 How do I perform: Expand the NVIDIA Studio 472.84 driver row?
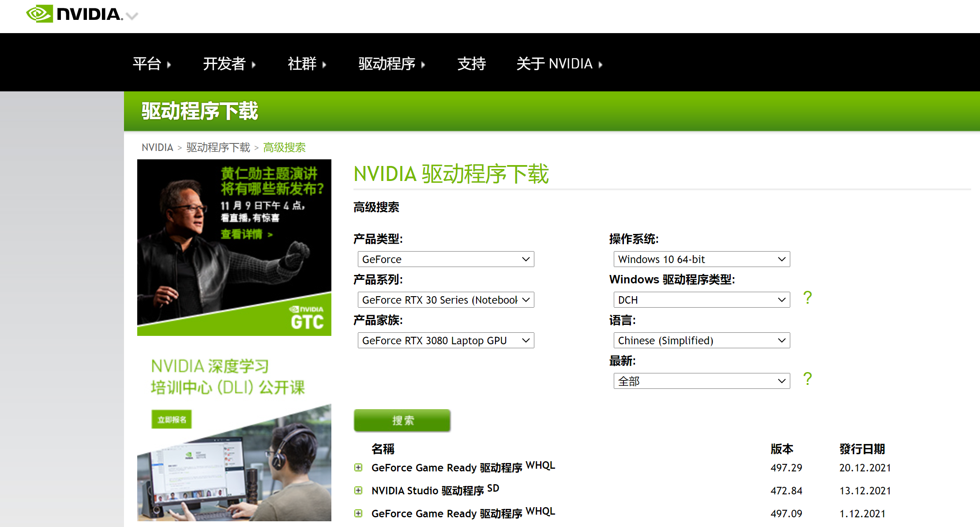[358, 490]
